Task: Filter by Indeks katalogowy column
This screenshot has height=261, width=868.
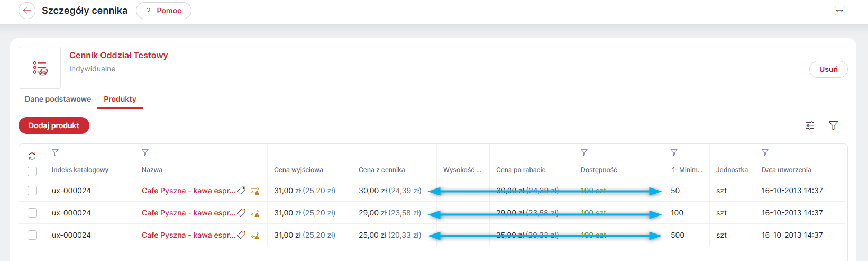Action: [56, 152]
